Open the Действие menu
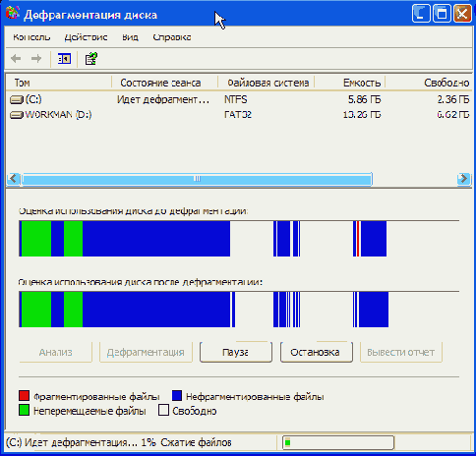476x456 pixels. [x=86, y=37]
